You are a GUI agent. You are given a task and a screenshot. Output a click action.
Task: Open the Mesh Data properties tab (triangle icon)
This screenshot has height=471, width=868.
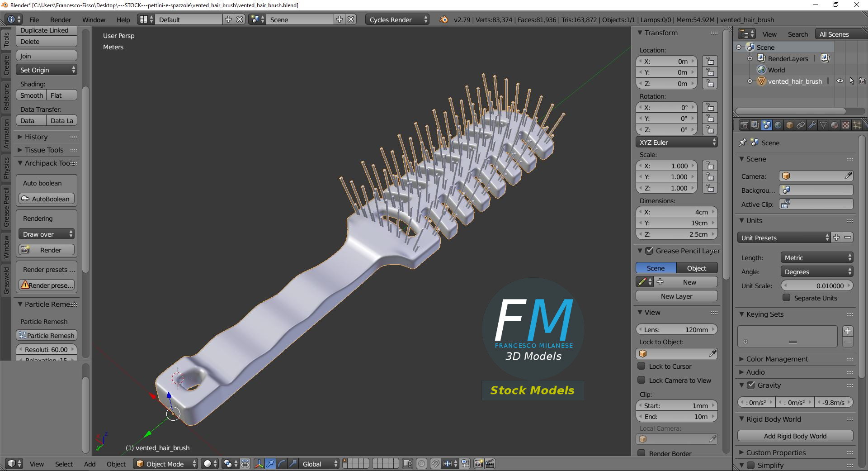pos(823,125)
